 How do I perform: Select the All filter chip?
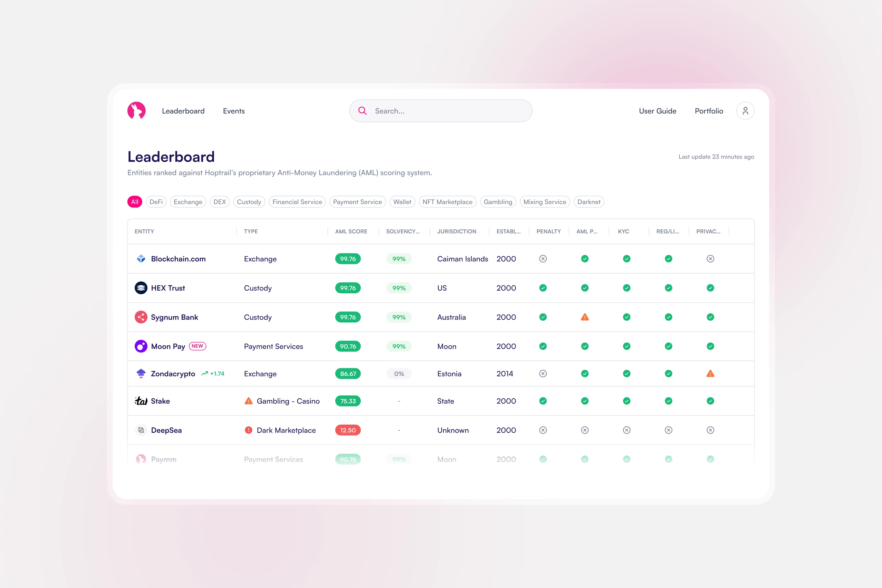coord(135,202)
